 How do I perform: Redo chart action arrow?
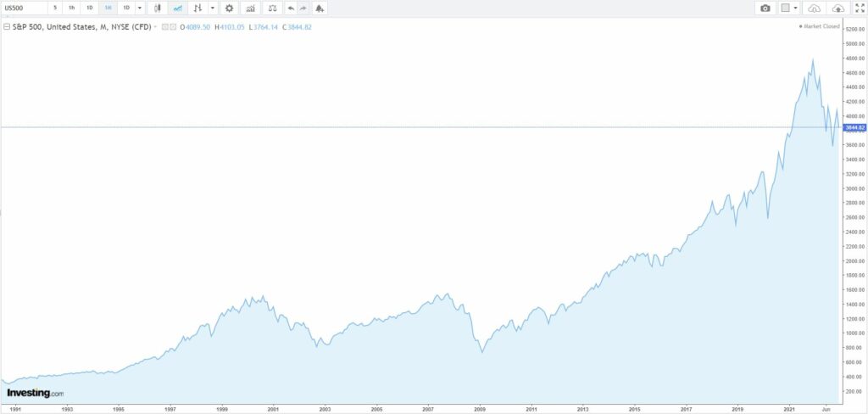click(x=303, y=8)
